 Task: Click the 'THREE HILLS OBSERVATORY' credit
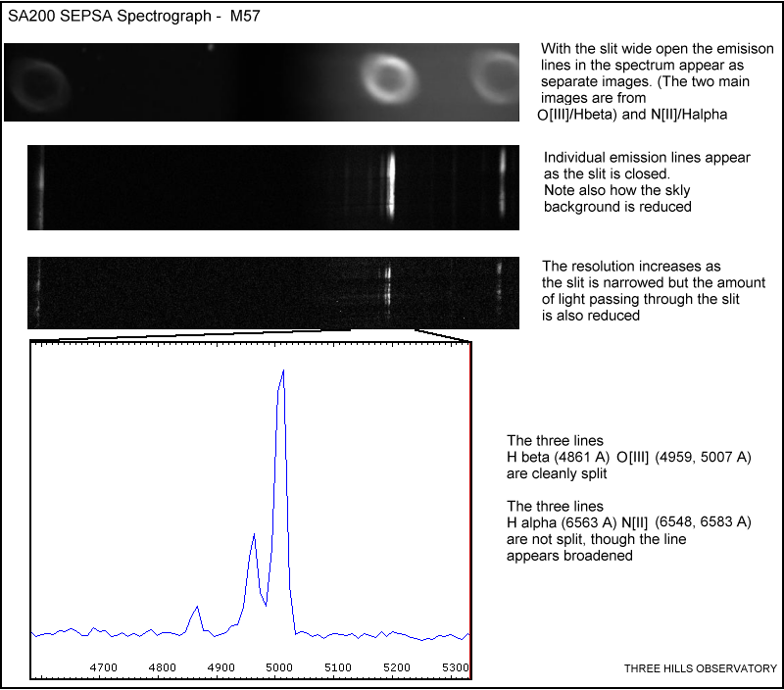pos(700,669)
